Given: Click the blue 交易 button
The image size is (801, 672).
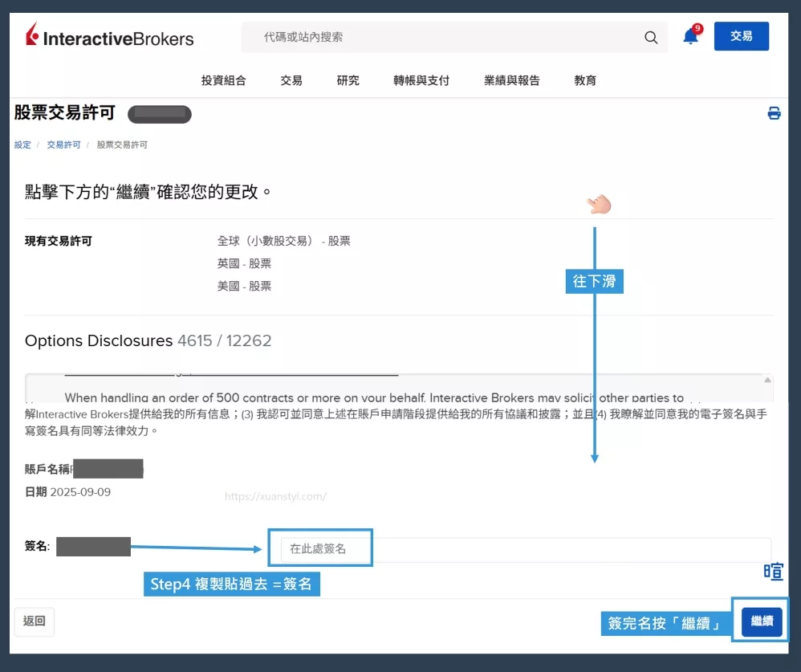Looking at the screenshot, I should tap(741, 36).
